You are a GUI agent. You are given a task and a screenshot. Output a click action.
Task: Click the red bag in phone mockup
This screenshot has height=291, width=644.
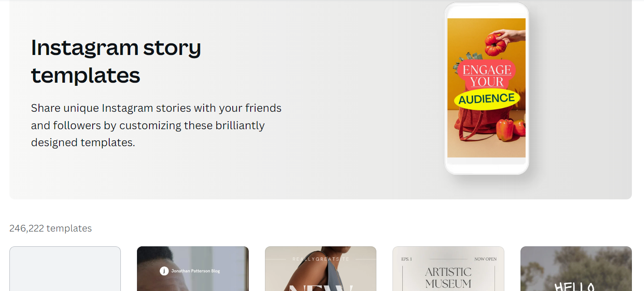pos(478,124)
